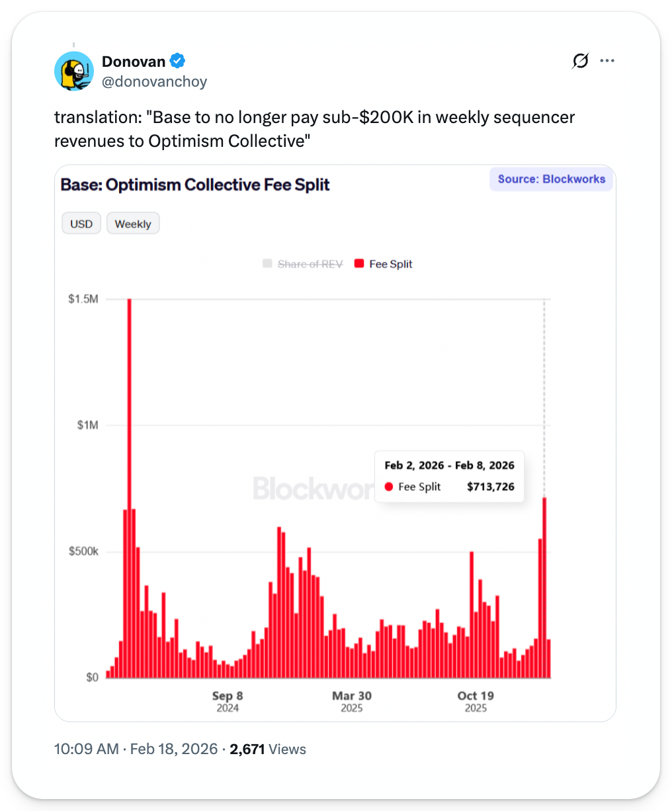Click the 2,671 Views count

point(268,749)
